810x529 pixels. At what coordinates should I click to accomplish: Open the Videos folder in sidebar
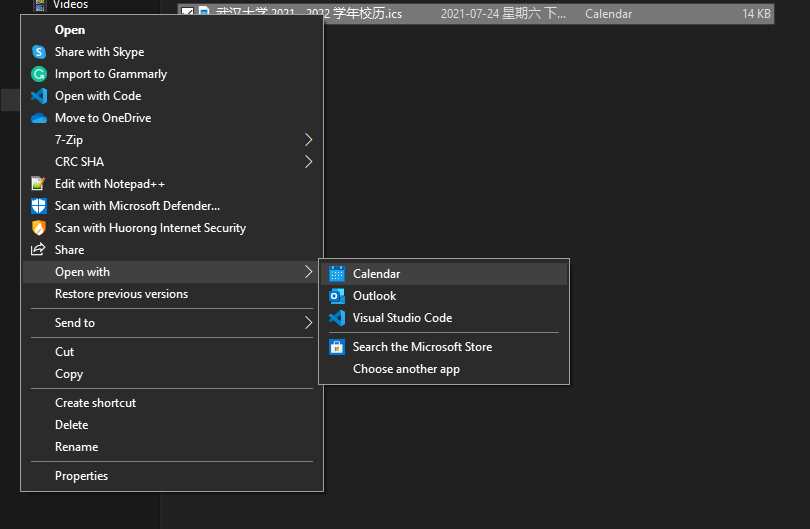coord(70,5)
